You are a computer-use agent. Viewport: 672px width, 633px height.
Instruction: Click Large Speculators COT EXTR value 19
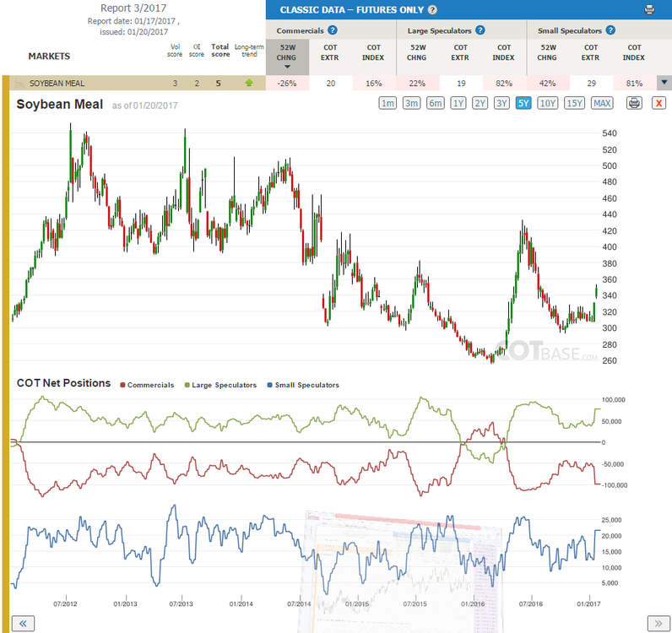(461, 84)
